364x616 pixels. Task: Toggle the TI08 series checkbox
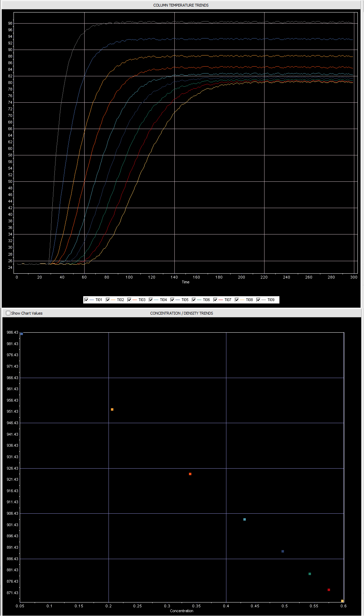click(237, 300)
